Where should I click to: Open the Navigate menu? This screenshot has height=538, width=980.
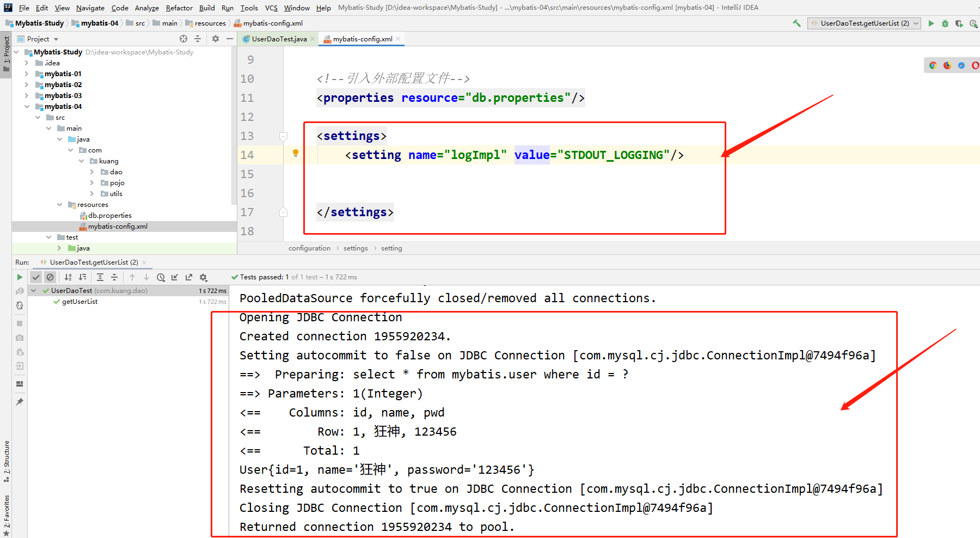tap(90, 8)
